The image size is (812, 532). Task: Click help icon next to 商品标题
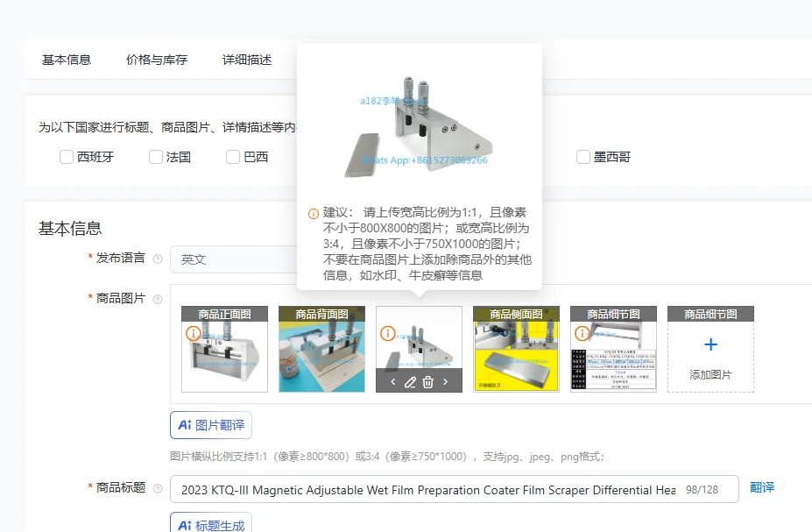point(158,488)
